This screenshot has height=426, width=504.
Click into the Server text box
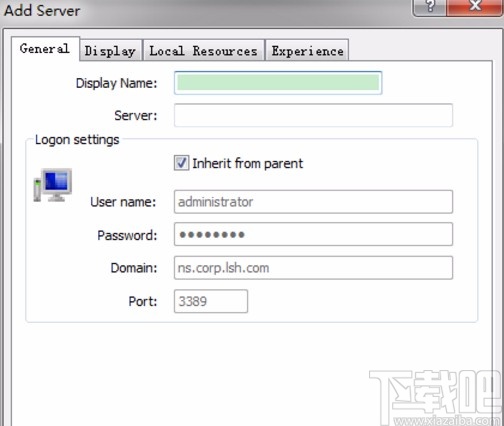313,115
